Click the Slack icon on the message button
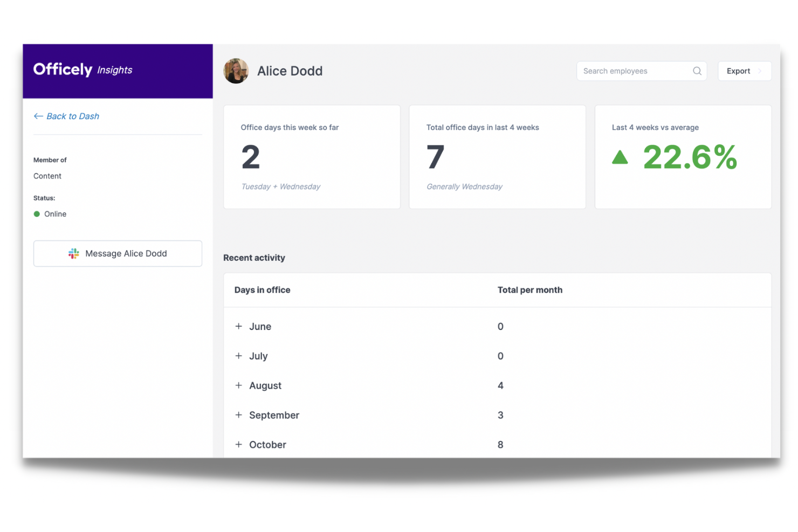The height and width of the screenshot is (532, 798). pos(74,253)
